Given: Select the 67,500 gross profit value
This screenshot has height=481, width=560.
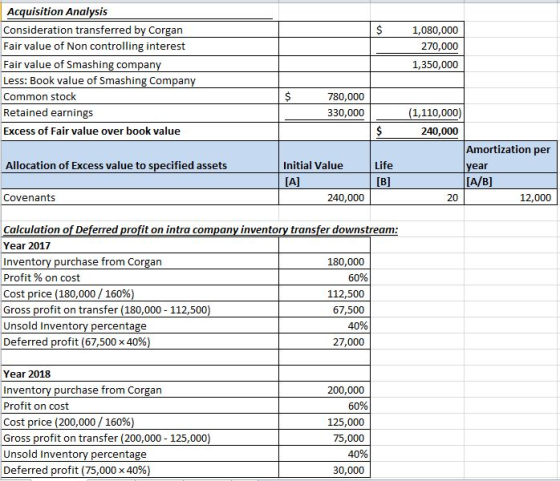Looking at the screenshot, I should 348,310.
